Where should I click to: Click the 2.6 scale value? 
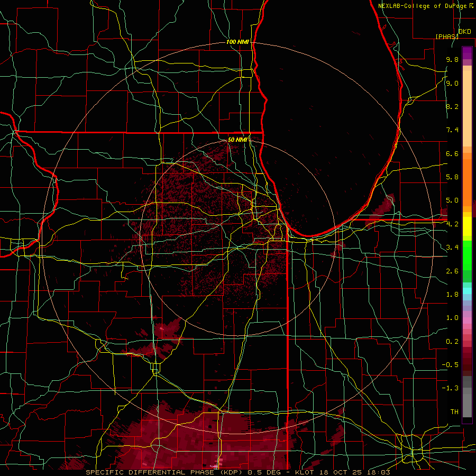click(x=452, y=271)
